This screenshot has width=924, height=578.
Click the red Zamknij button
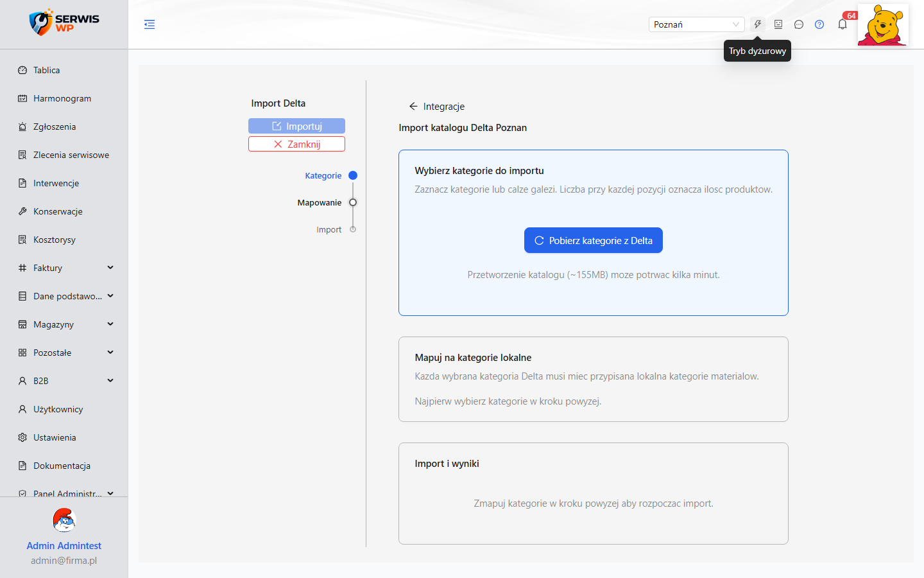296,144
